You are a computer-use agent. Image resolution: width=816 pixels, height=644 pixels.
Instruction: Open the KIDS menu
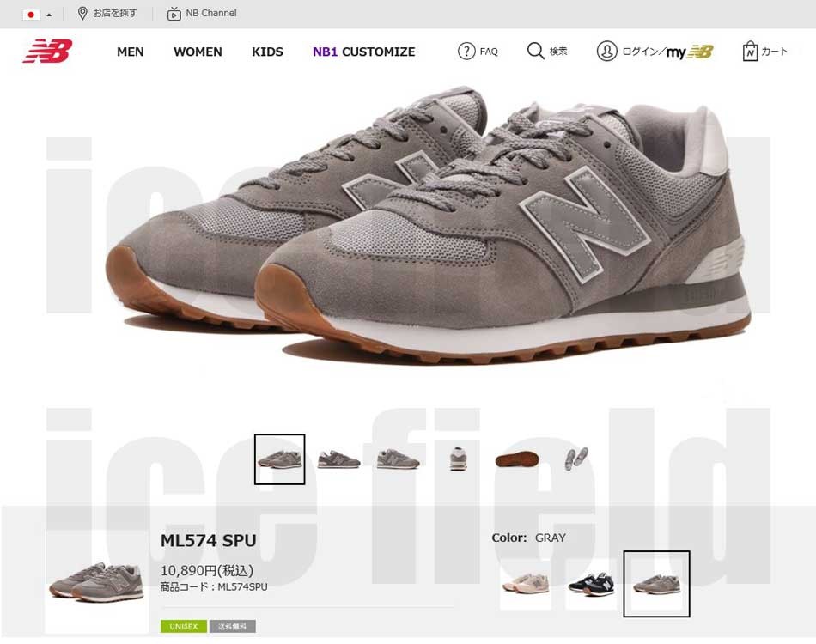(267, 52)
